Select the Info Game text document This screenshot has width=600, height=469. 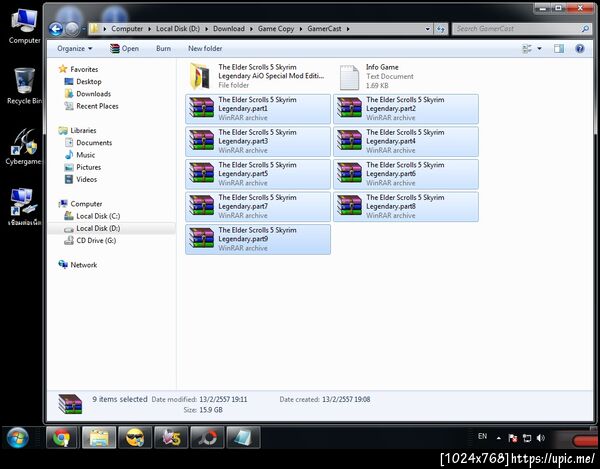[406, 76]
